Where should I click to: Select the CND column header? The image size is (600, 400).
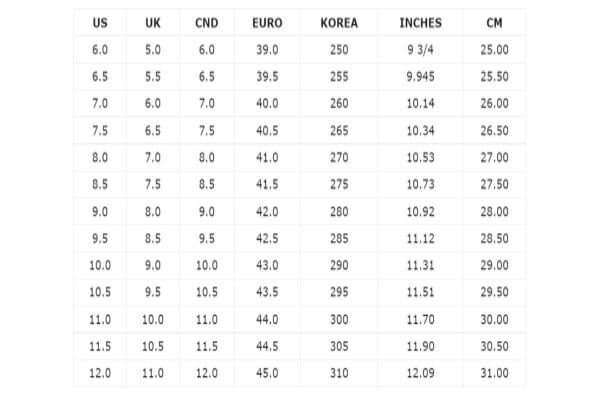click(x=207, y=23)
